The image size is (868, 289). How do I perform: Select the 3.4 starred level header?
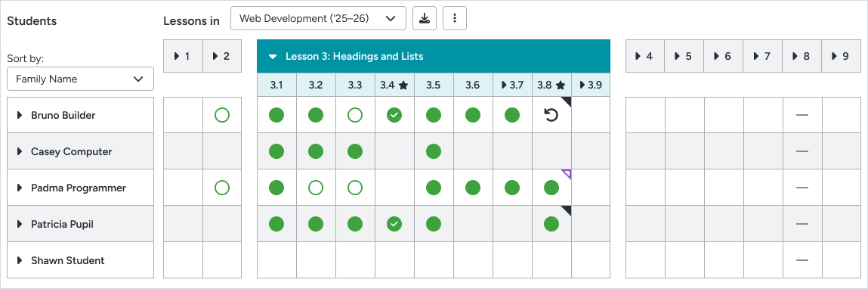394,85
